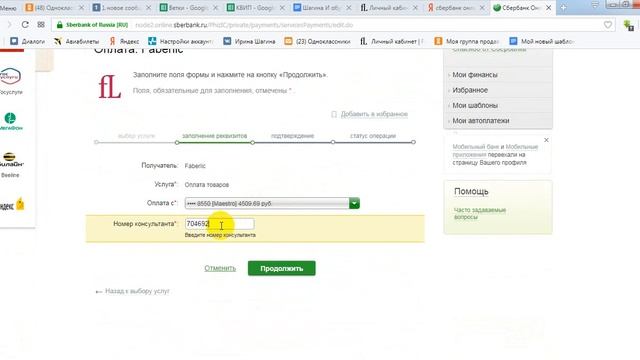640x360 pixels.
Task: Expand Мои шаблоны in the right menu
Action: click(475, 105)
